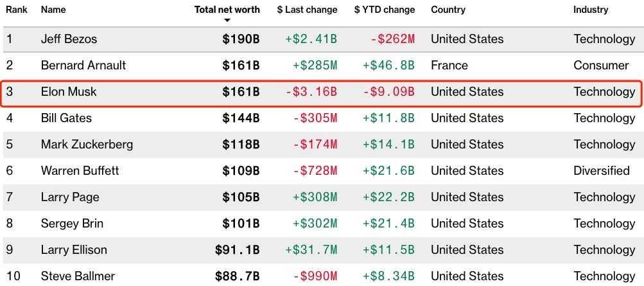
Task: Open Larry Ellison profile link
Action: (x=74, y=250)
